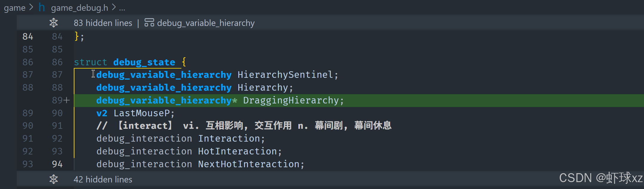
Task: Click the header file icon in breadcrumb
Action: 42,7
